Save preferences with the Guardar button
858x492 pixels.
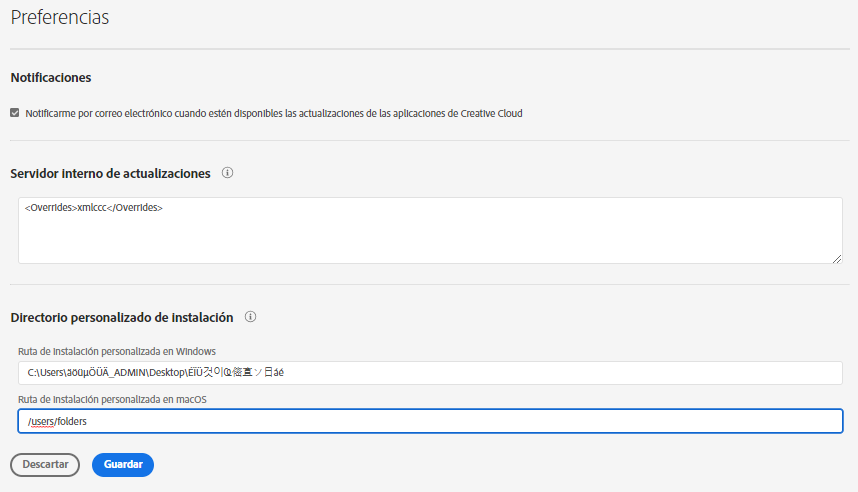click(x=122, y=464)
